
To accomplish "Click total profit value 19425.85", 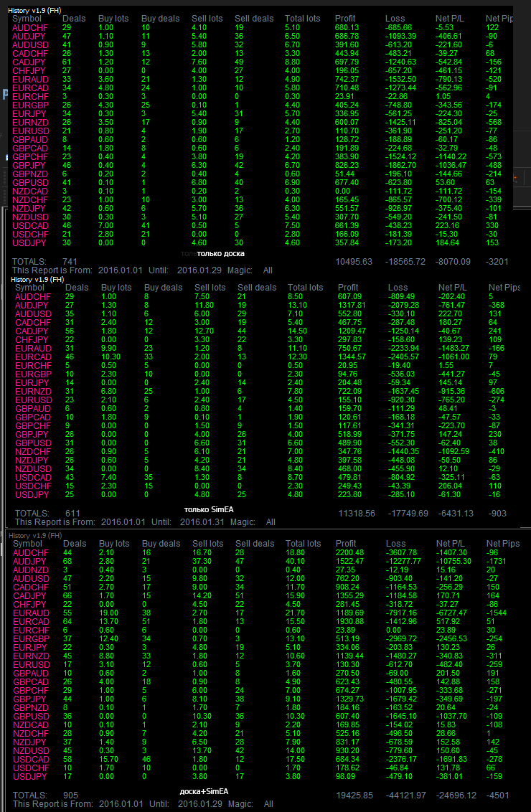I will (354, 795).
